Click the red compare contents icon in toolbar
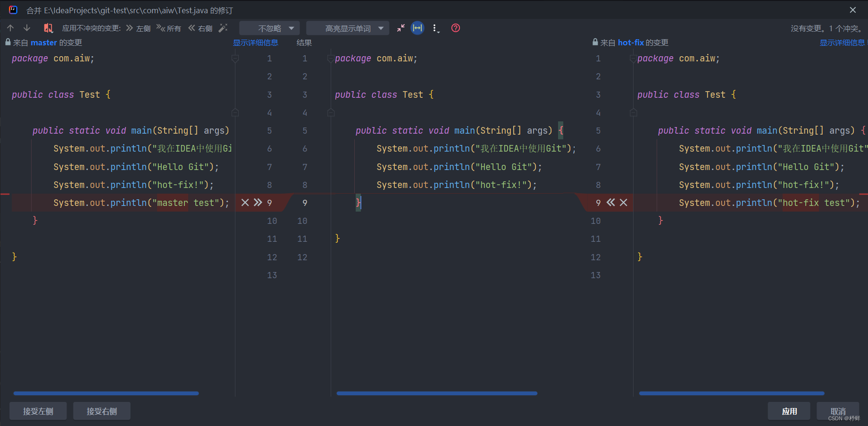The width and height of the screenshot is (868, 426). [x=48, y=28]
